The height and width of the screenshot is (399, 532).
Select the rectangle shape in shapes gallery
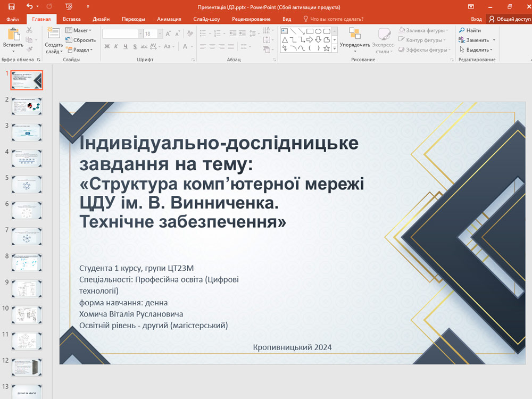pos(310,31)
